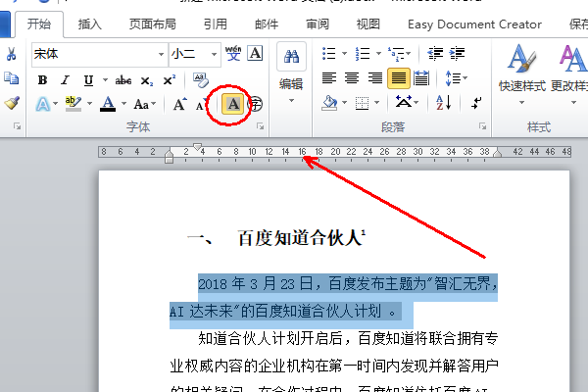Switch to the 审阅 tab

(x=318, y=24)
